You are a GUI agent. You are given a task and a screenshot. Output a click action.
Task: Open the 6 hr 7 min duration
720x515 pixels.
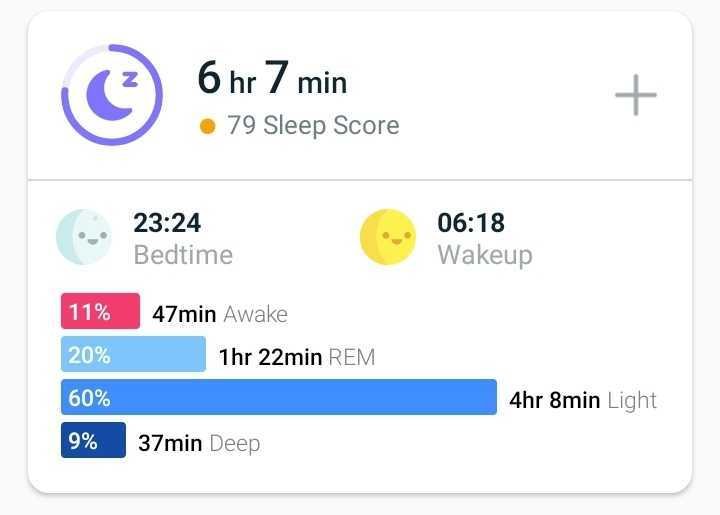pos(272,78)
